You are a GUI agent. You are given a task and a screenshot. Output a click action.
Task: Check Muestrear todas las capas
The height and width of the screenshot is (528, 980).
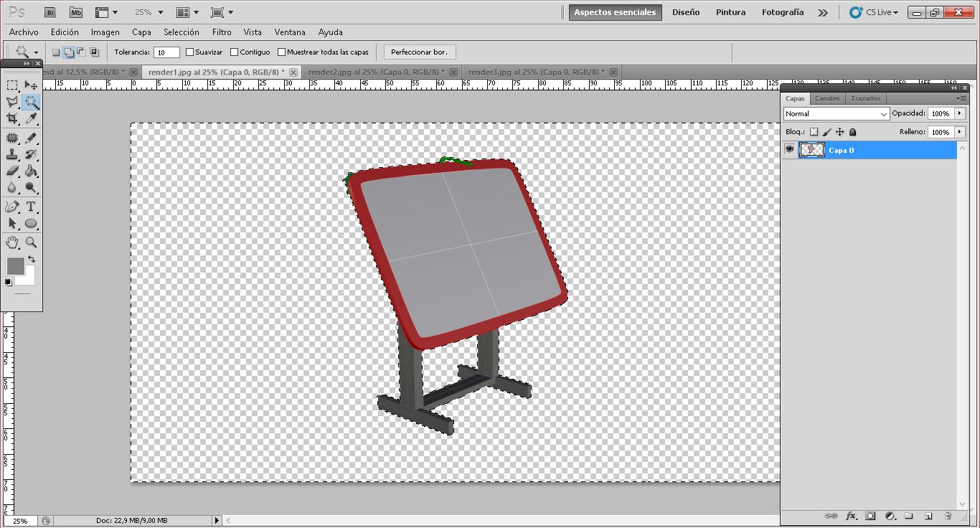(x=281, y=52)
